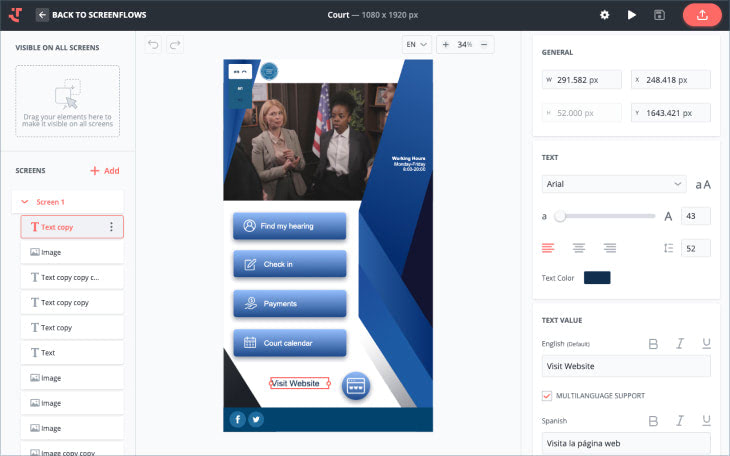Open the EN language dropdown

coord(416,44)
